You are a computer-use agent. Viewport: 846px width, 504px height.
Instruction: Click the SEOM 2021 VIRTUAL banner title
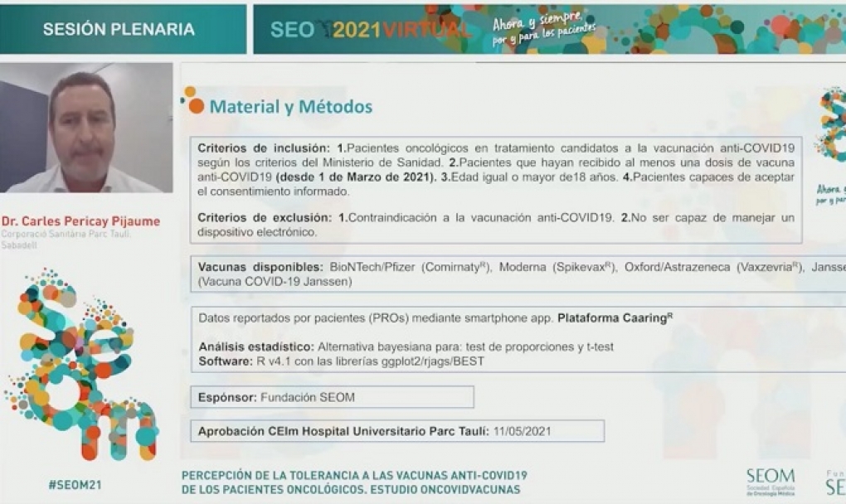(370, 30)
